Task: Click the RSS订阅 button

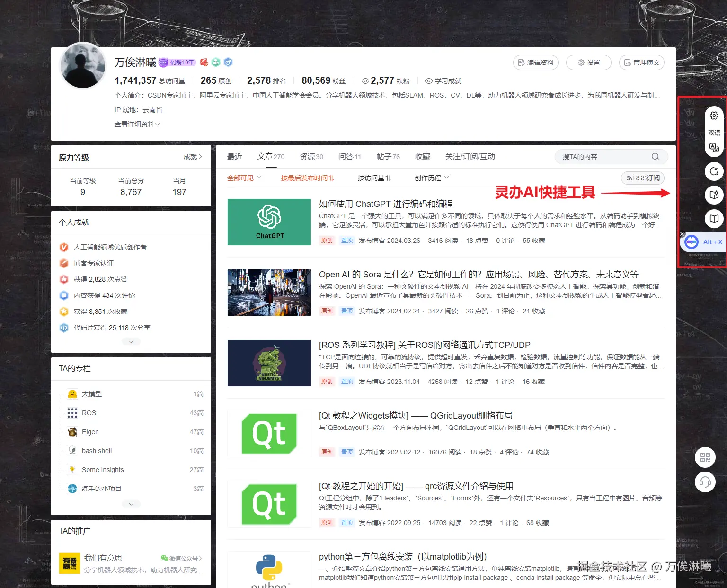Action: [643, 178]
